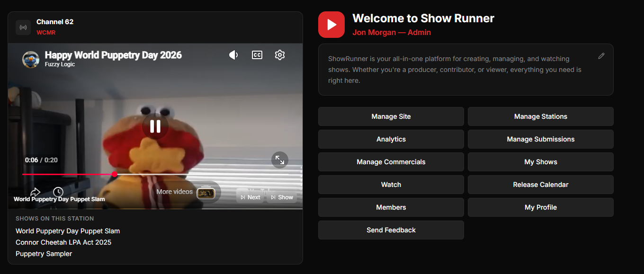Toggle closed captions on the video
This screenshot has height=274, width=644.
[x=257, y=55]
